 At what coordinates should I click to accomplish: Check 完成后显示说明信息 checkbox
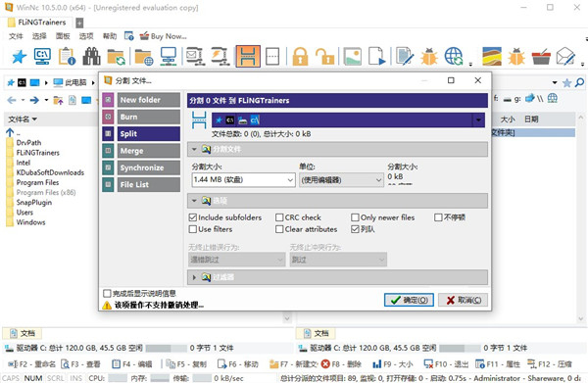pyautogui.click(x=107, y=293)
